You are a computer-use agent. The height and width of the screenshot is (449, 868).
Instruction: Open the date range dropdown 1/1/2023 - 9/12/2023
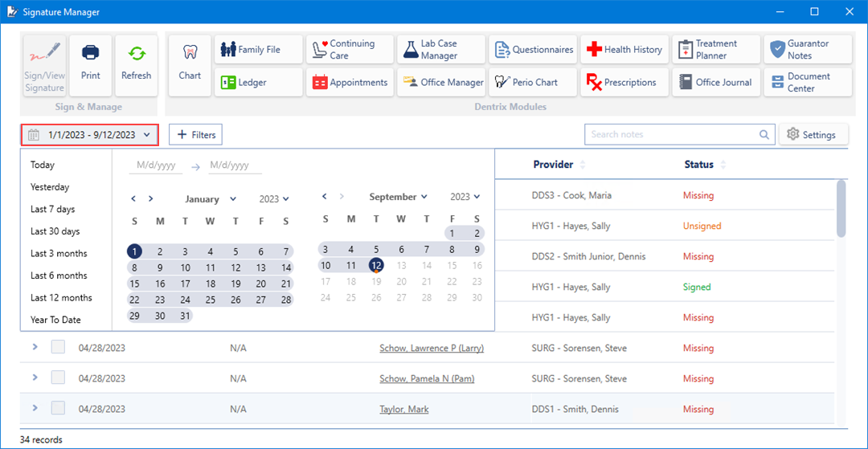89,135
